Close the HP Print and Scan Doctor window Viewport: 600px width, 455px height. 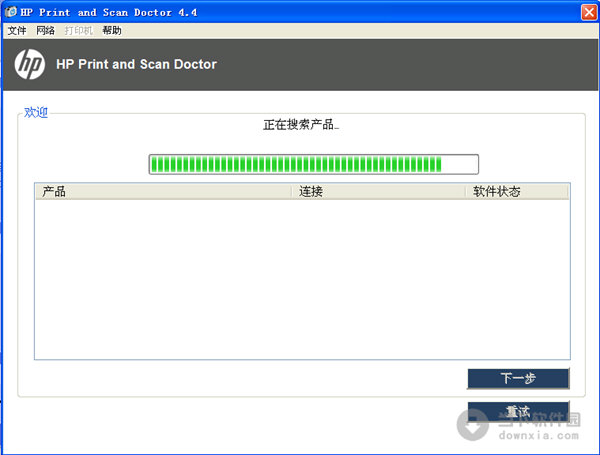coord(589,12)
